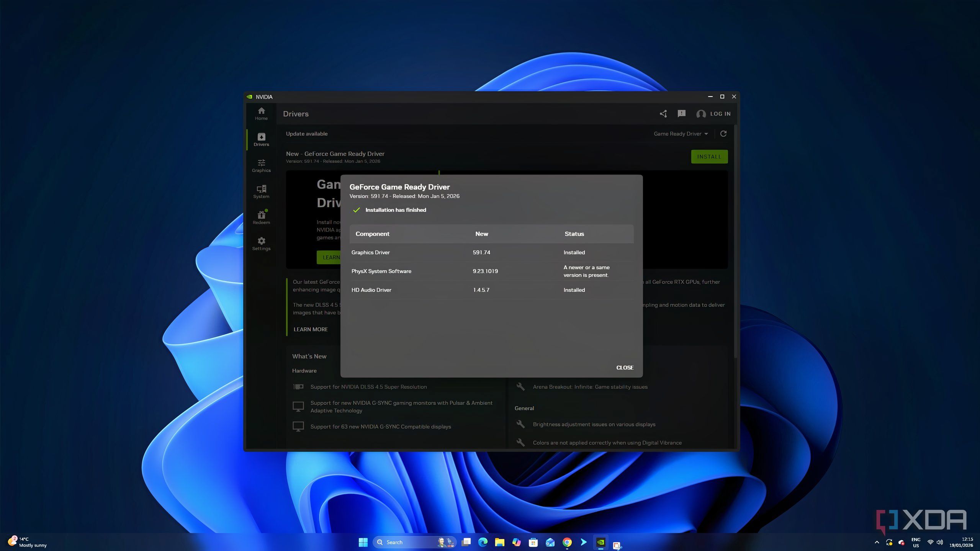The width and height of the screenshot is (980, 551).
Task: Open Outlook from the taskbar
Action: [x=550, y=542]
